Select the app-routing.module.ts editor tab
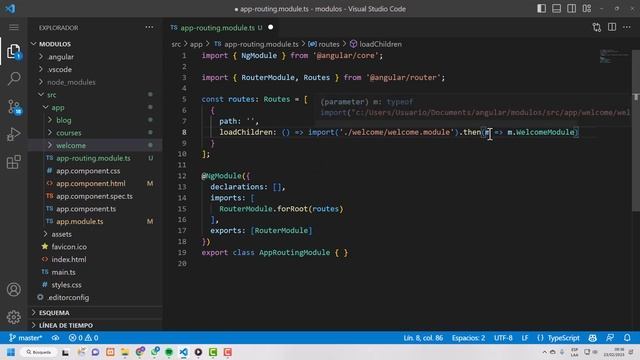This screenshot has width=640, height=360. [222, 28]
